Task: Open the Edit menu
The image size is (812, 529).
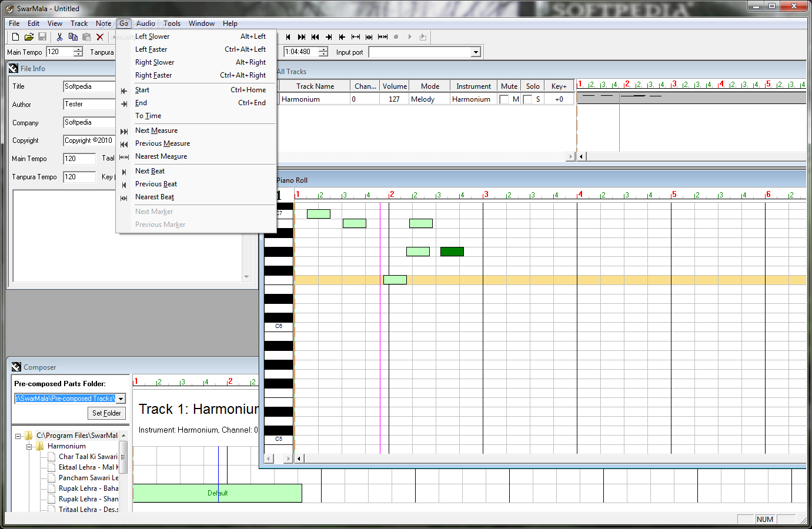Action: tap(34, 24)
